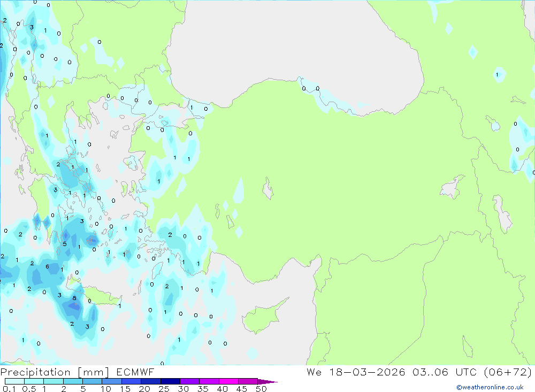Click Cyprus island on the map
Image resolution: width=535 pixels, height=392 pixels.
click(263, 316)
